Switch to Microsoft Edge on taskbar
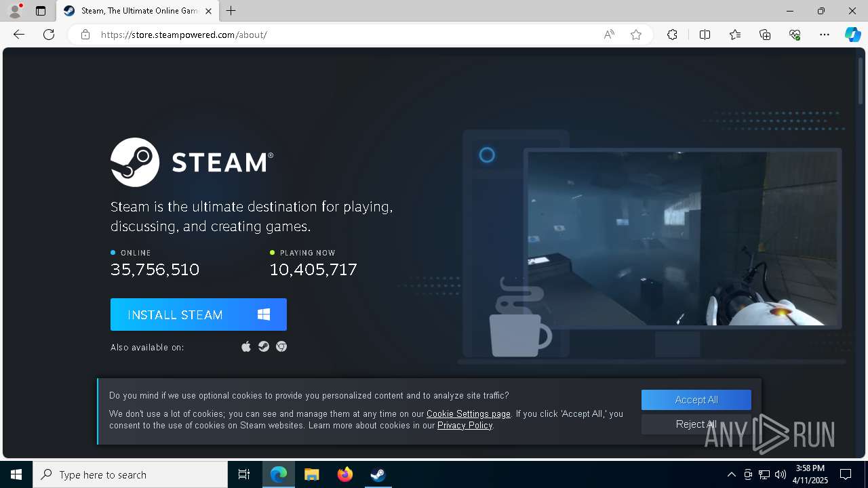Image resolution: width=868 pixels, height=488 pixels. 279,474
